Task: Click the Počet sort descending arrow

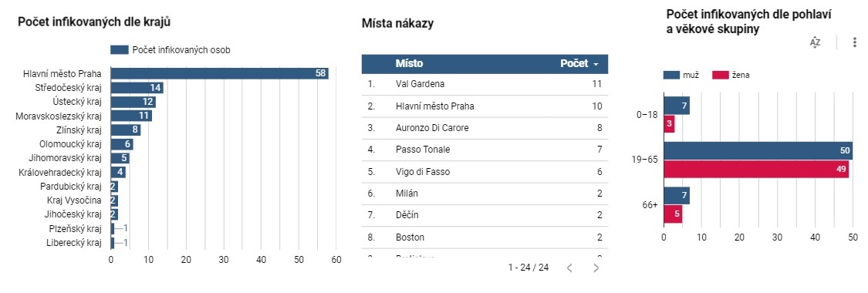Action: coord(596,64)
